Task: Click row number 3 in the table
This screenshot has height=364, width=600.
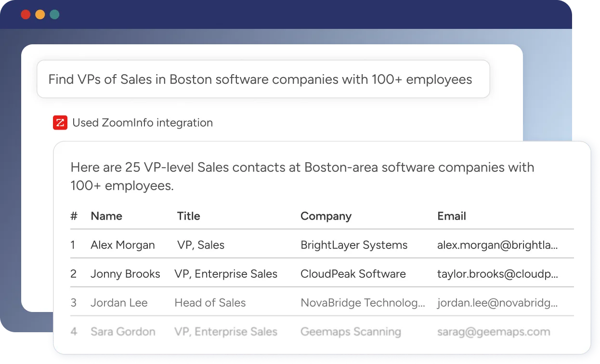Action: (73, 303)
